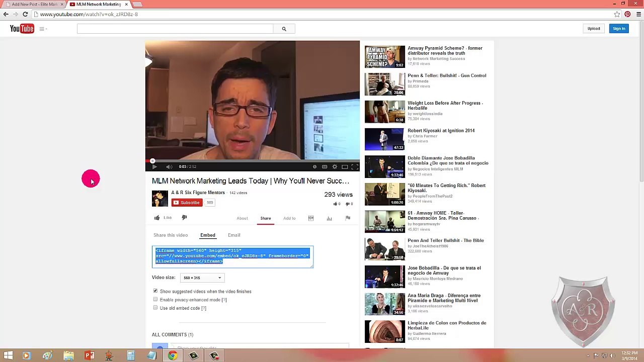Viewport: 644px width, 362px height.
Task: Click the red Subscribe button
Action: pyautogui.click(x=187, y=203)
